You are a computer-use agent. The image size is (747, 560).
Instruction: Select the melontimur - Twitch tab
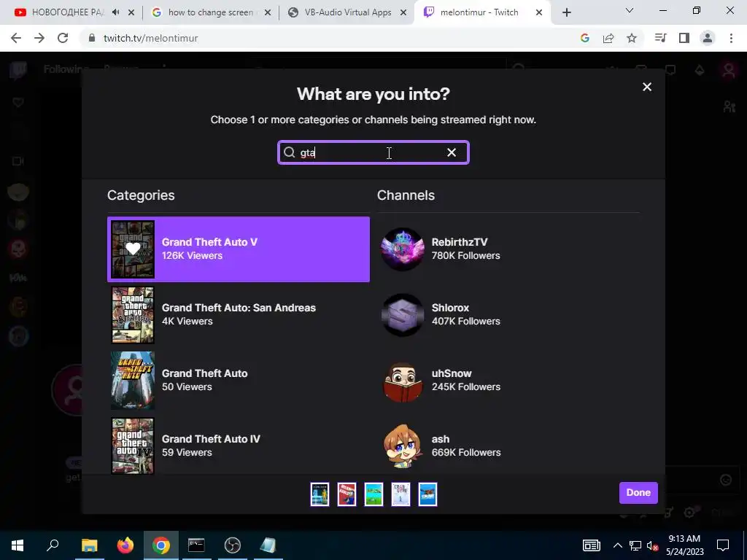479,12
